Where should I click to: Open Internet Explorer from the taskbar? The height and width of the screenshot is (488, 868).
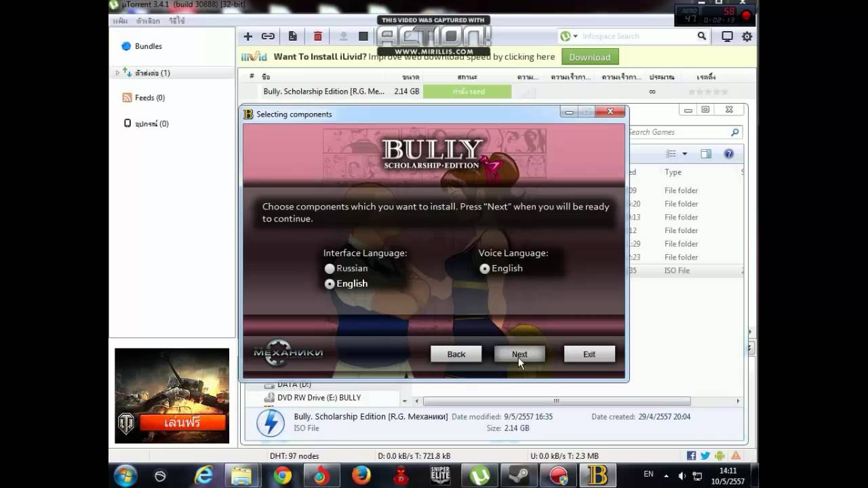pos(203,476)
